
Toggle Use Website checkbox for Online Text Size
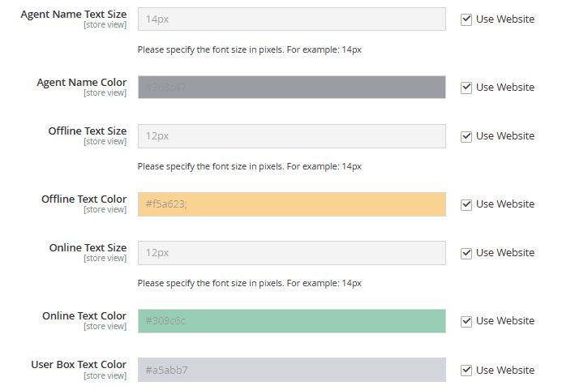(x=466, y=253)
